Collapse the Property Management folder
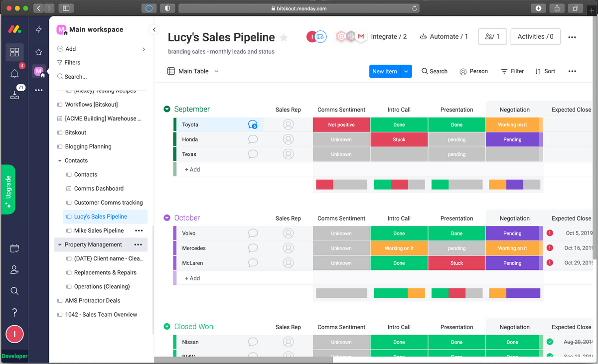The width and height of the screenshot is (598, 364). point(60,244)
